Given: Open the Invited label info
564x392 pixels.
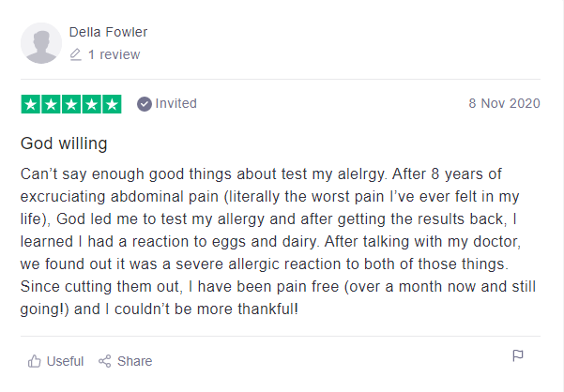Looking at the screenshot, I should [x=175, y=103].
